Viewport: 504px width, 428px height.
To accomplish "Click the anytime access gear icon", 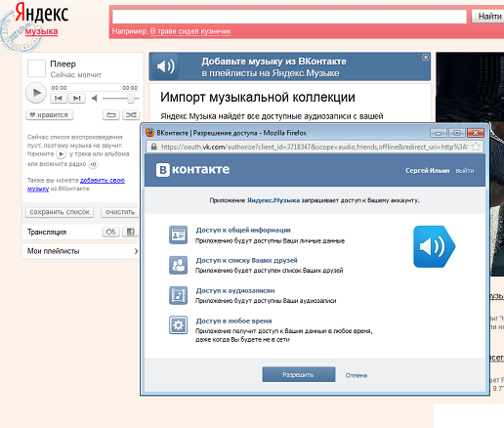I will [x=178, y=325].
